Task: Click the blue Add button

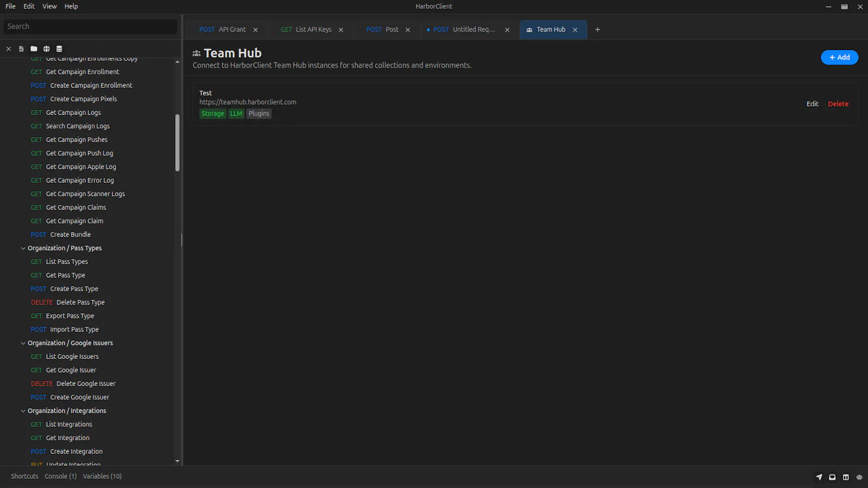Action: point(839,57)
